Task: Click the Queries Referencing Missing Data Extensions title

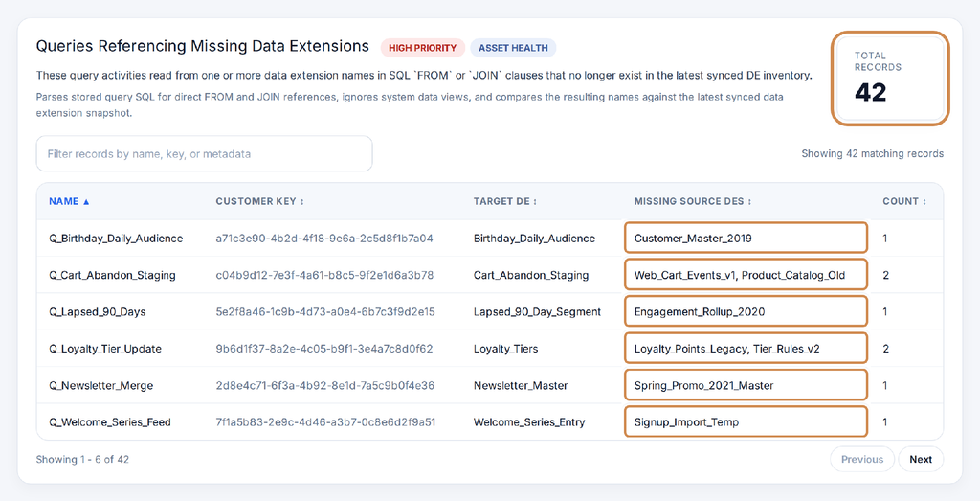Action: [203, 46]
